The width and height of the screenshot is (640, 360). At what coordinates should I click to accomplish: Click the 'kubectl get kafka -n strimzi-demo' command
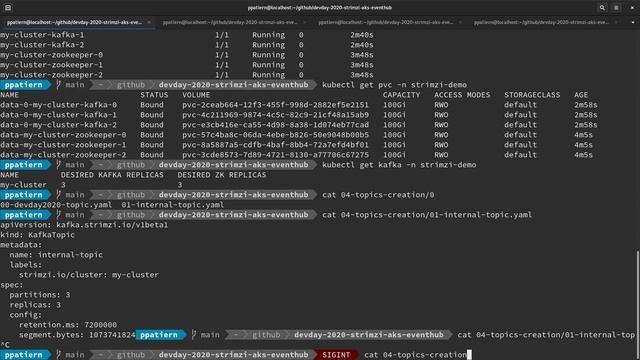coord(399,165)
